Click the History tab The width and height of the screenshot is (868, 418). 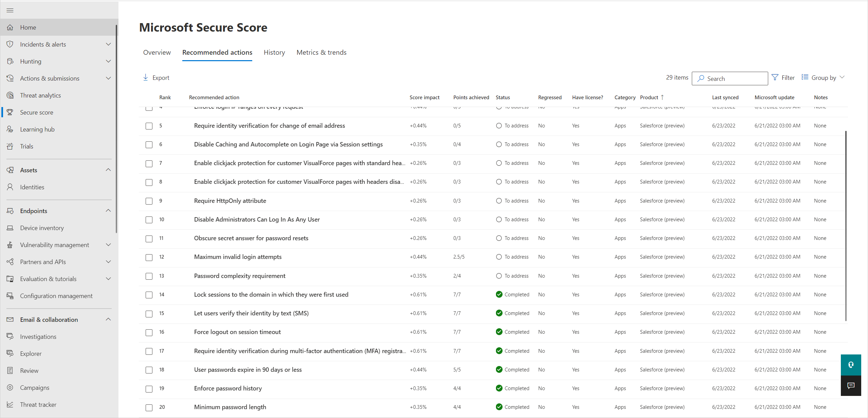pos(275,52)
